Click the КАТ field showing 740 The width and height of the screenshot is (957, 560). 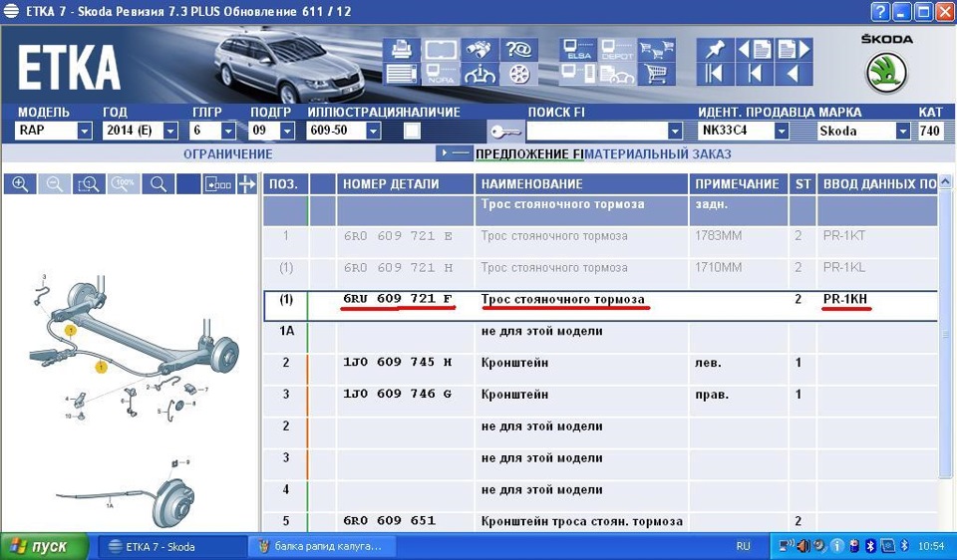coord(930,131)
